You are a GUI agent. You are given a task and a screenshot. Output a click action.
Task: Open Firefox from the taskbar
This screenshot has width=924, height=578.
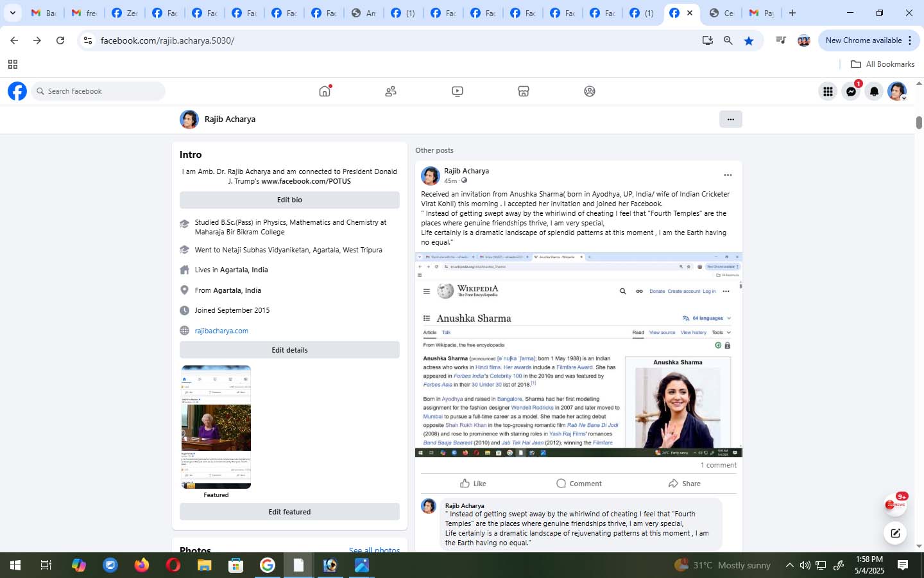pos(142,565)
